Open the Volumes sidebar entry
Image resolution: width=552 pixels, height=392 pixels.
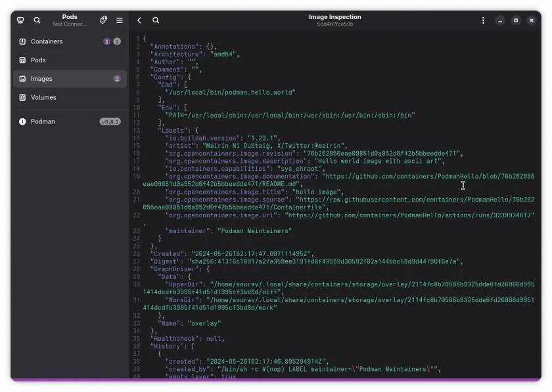pyautogui.click(x=70, y=97)
